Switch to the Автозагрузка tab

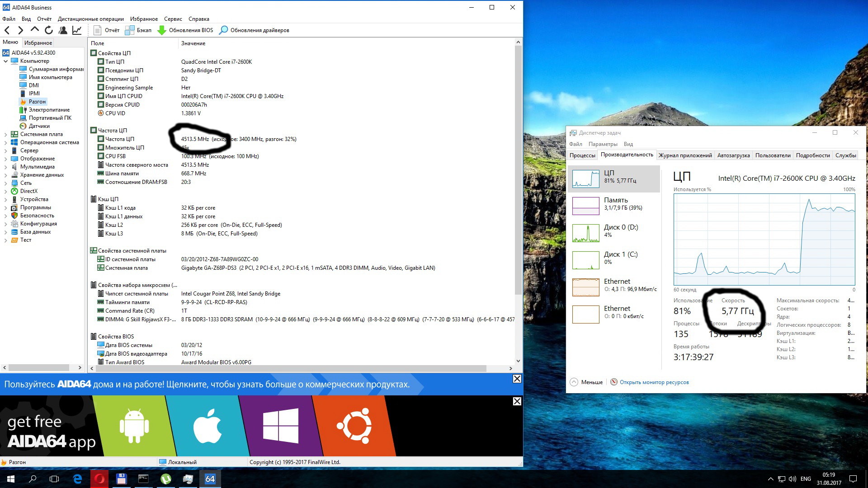point(733,155)
